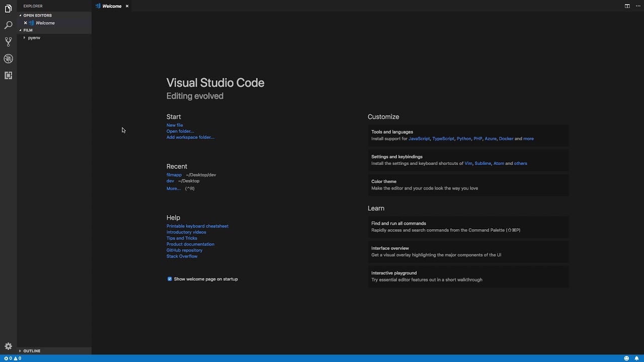
Task: Open the filmapp recent folder link
Action: [174, 175]
